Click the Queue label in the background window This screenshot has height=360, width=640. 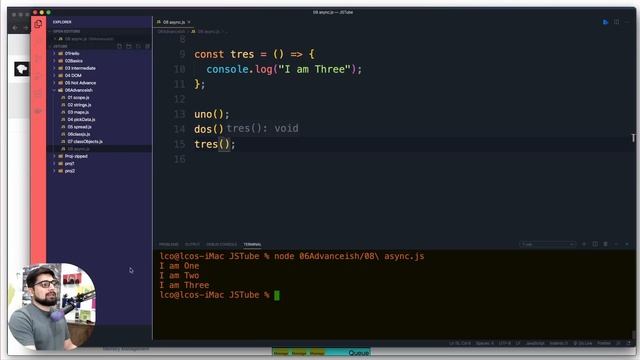(x=359, y=353)
